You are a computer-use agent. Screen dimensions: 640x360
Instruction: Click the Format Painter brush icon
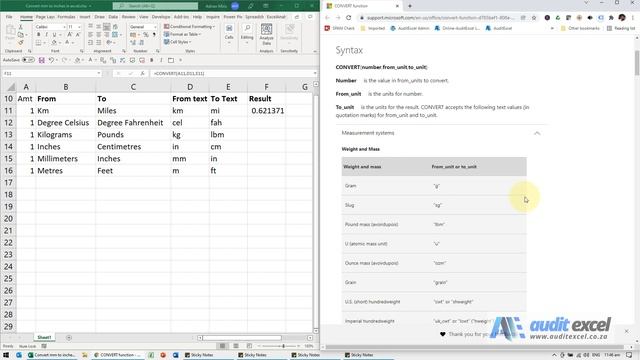tap(21, 42)
